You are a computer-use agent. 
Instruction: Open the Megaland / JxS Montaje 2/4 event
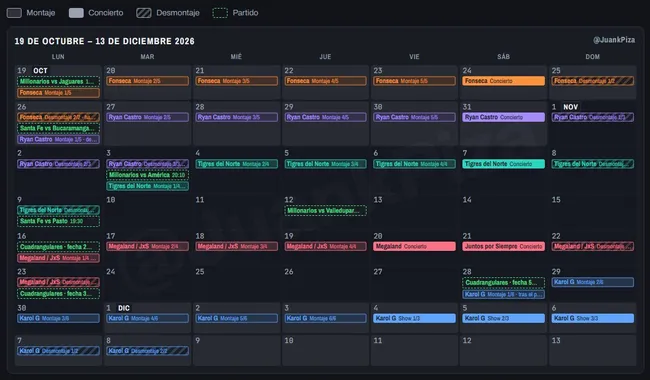148,247
